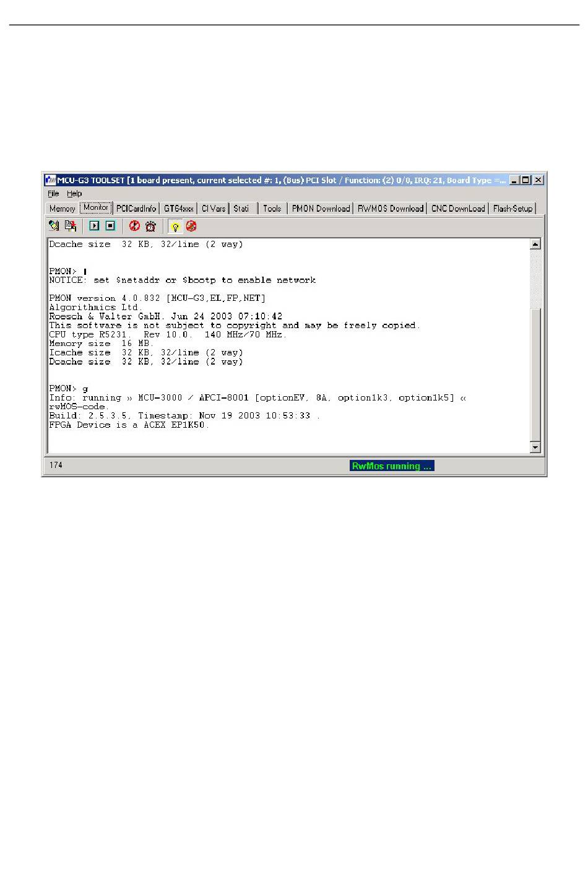Screen dimensions: 588x879
Task: Select the CNC DownLoad tab
Action: point(458,209)
